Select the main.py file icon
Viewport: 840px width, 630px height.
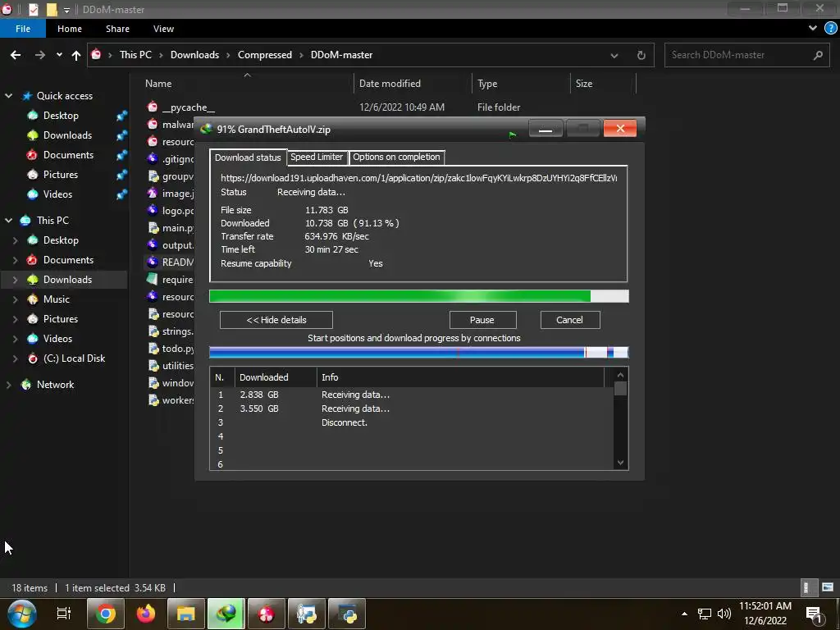click(x=153, y=228)
